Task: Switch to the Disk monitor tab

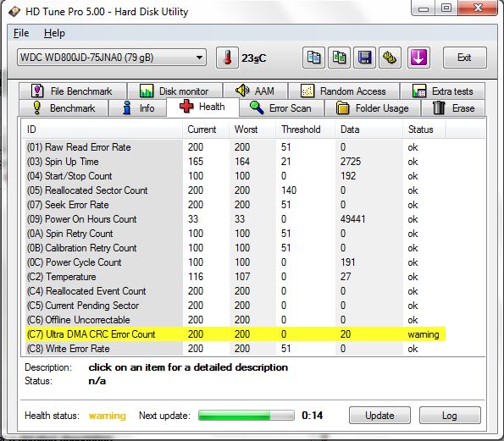Action: coord(174,91)
